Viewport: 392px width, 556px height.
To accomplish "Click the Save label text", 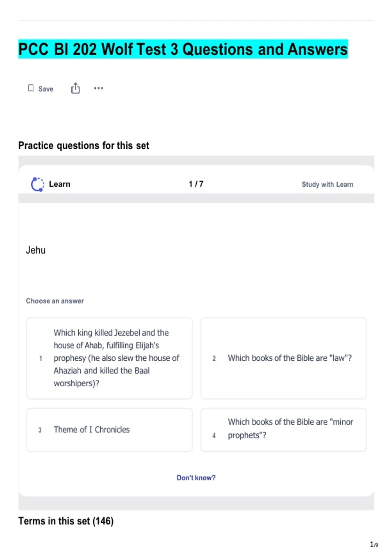I will tap(46, 89).
